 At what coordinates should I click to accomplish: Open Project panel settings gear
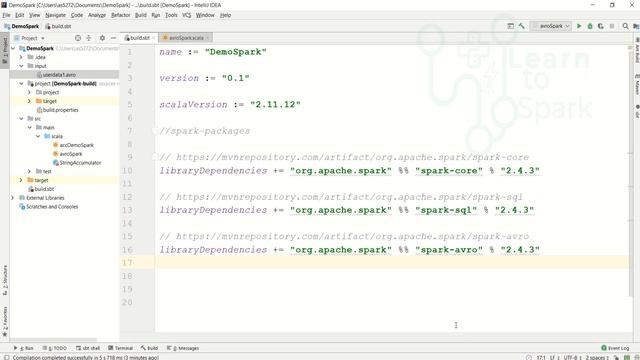click(x=102, y=38)
